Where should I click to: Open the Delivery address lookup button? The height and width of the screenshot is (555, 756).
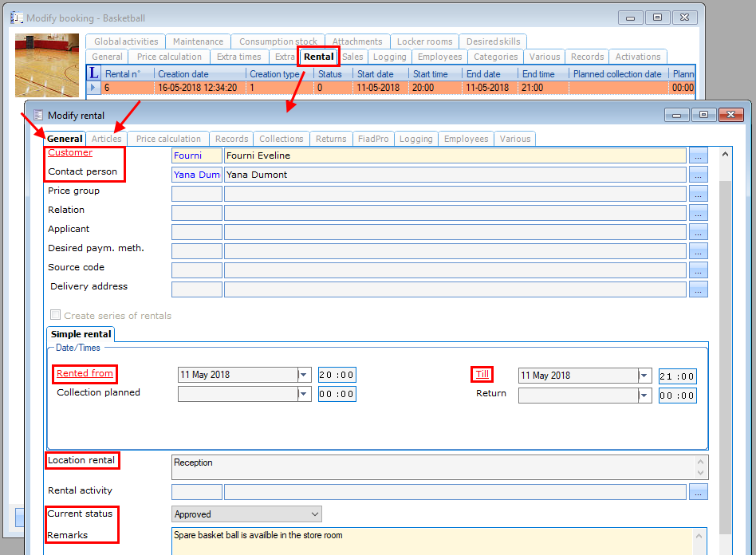point(698,289)
